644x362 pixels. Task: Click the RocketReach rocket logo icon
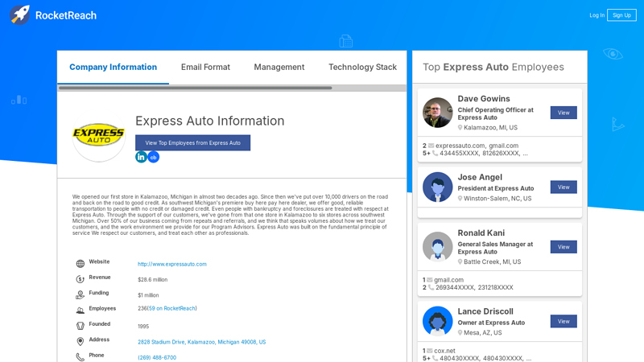click(19, 14)
